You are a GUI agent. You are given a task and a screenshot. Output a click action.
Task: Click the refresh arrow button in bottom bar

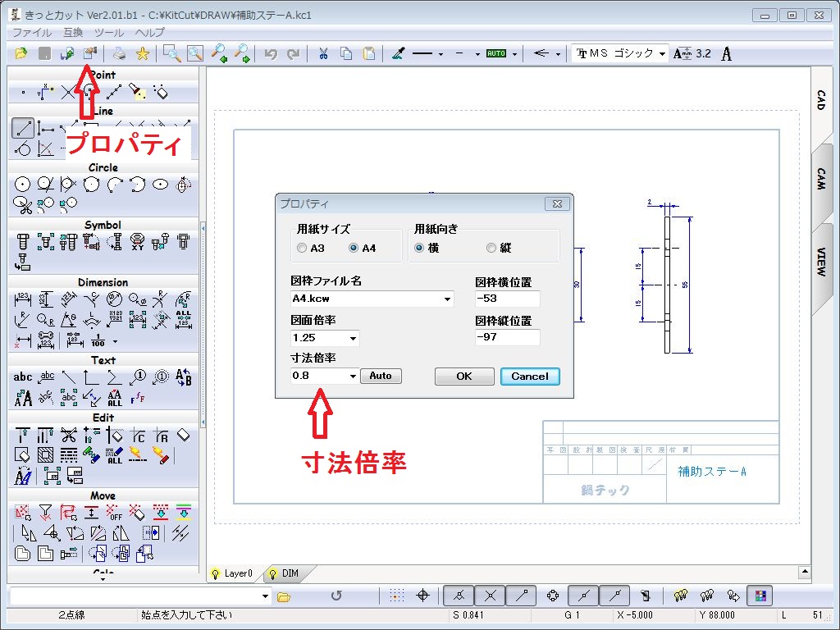pos(336,596)
